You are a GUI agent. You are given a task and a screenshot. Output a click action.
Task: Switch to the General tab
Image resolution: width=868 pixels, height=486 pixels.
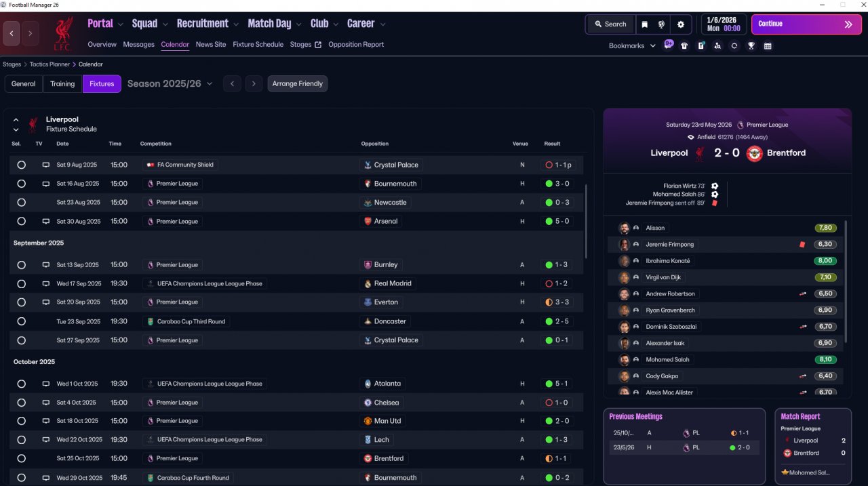click(23, 84)
